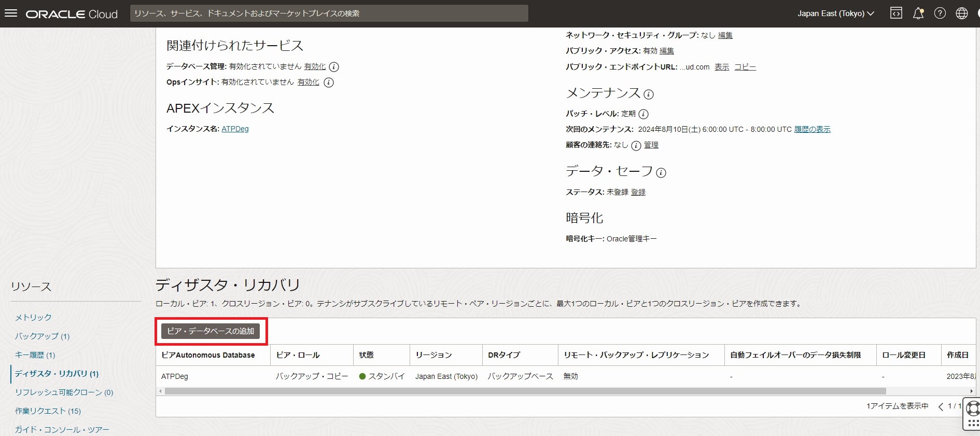Select メトリック in the resources menu
The width and height of the screenshot is (980, 436).
point(33,317)
